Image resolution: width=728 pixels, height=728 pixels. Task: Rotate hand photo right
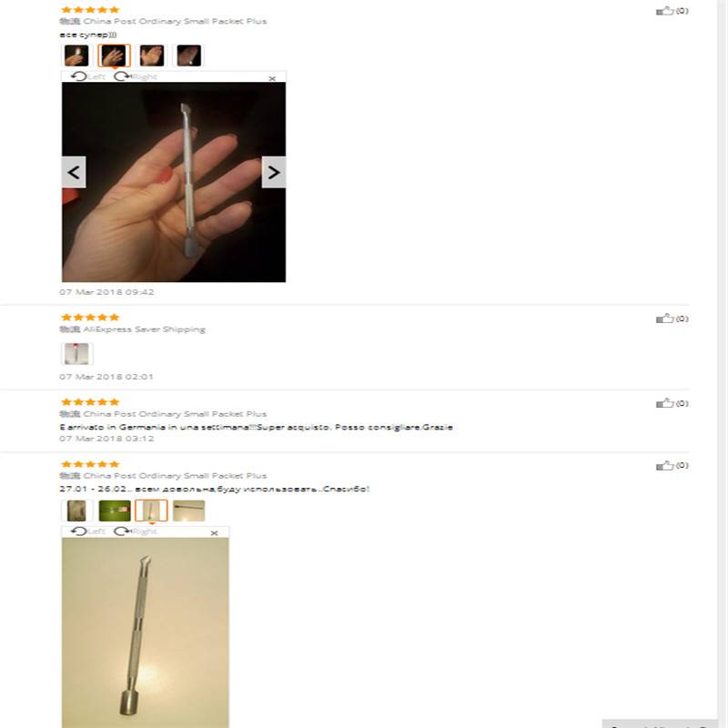pos(136,76)
